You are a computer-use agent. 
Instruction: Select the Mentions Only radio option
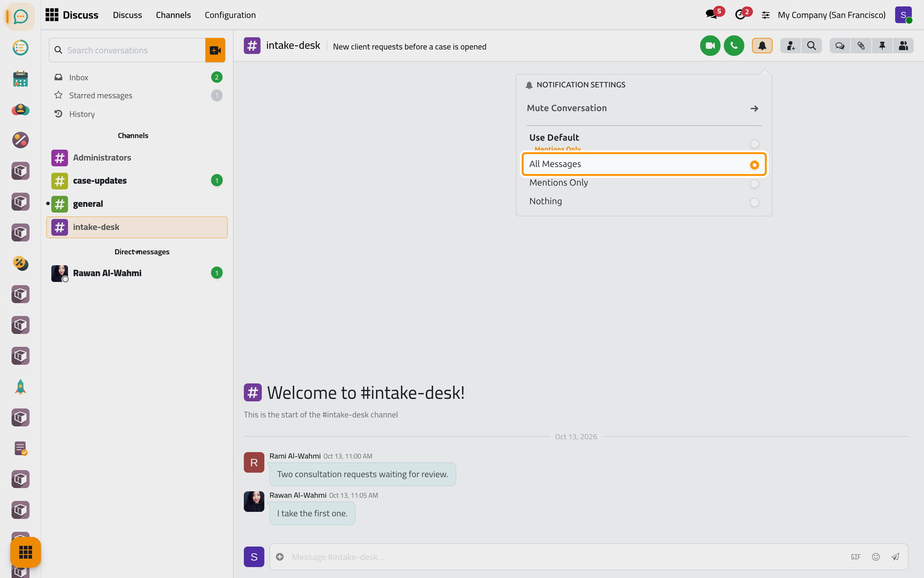coord(754,184)
